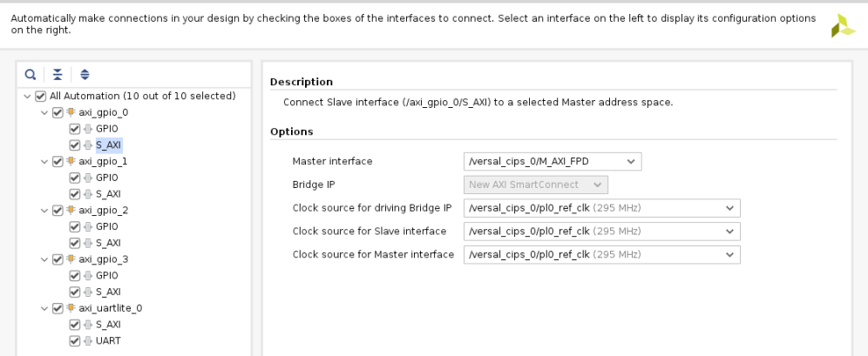Screen dimensions: 868x356
Task: Click the Vivado logo icon at top right
Action: click(843, 25)
